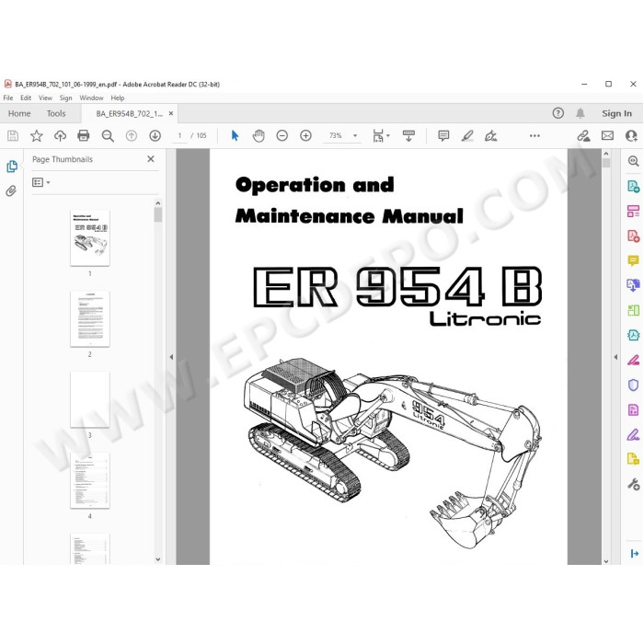Click document scrollbar down arrow
This screenshot has width=644, height=644.
[x=606, y=561]
